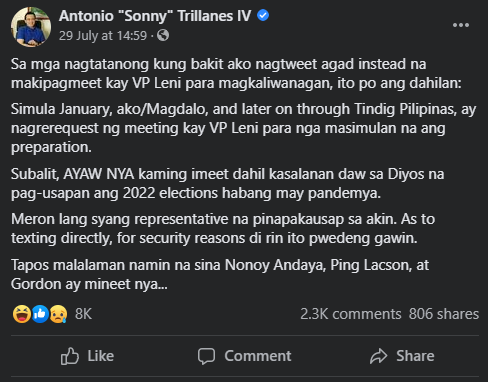Open the three-dot post options menu
Viewport: 488px width, 382px height.
point(461,25)
